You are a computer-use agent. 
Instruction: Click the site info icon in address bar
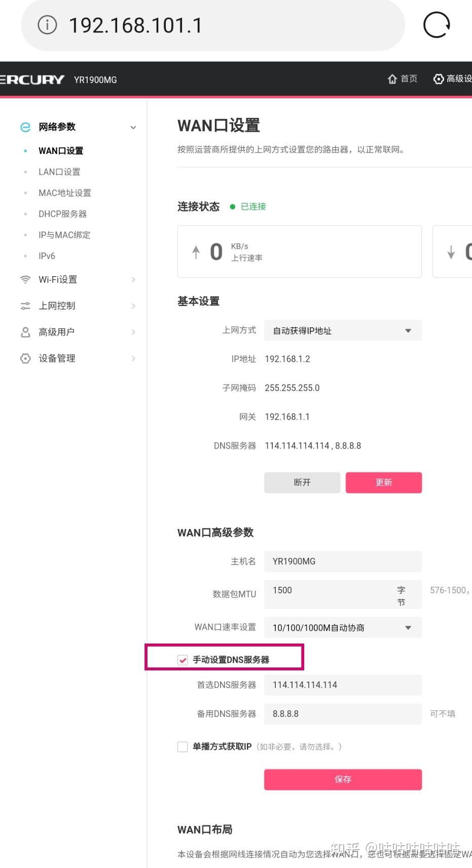48,25
